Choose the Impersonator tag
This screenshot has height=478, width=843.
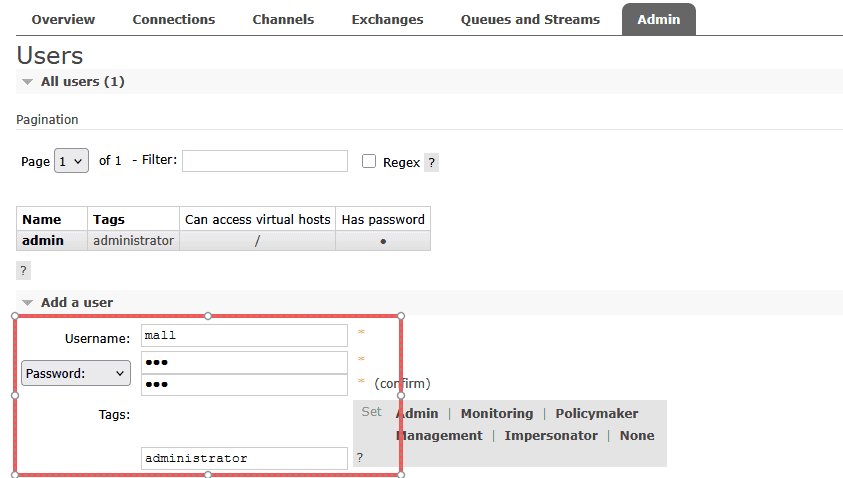[550, 435]
